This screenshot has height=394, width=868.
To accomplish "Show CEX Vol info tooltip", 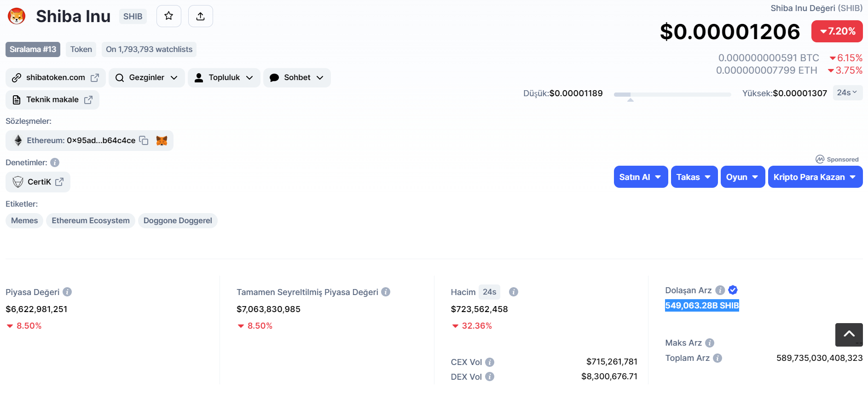I will (x=490, y=362).
